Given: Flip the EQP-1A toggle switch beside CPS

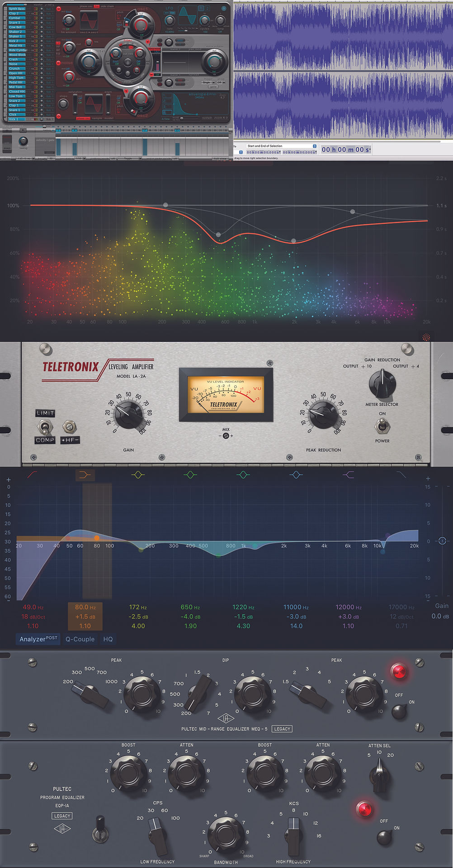Looking at the screenshot, I should pos(100,829).
